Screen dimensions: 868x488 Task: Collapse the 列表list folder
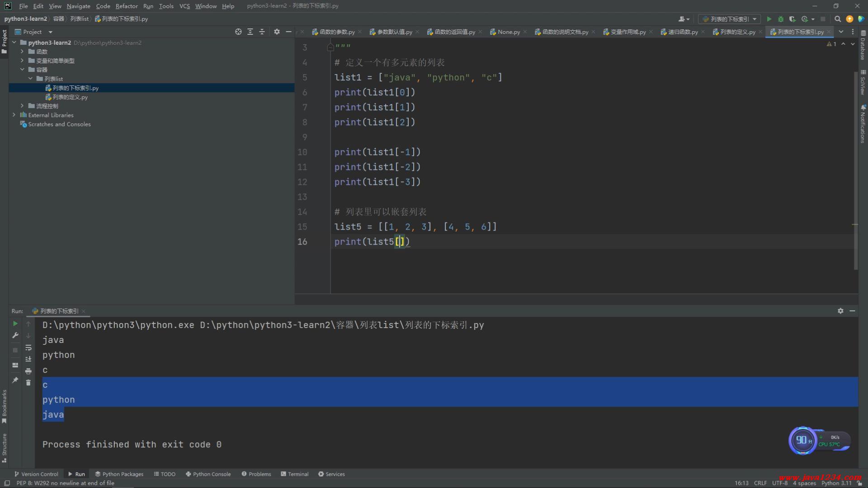coord(30,79)
